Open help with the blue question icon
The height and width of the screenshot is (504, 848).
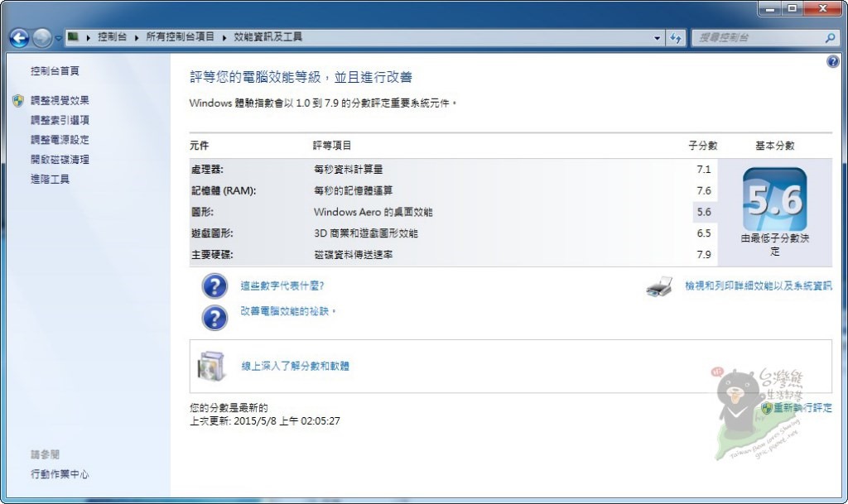pos(833,61)
